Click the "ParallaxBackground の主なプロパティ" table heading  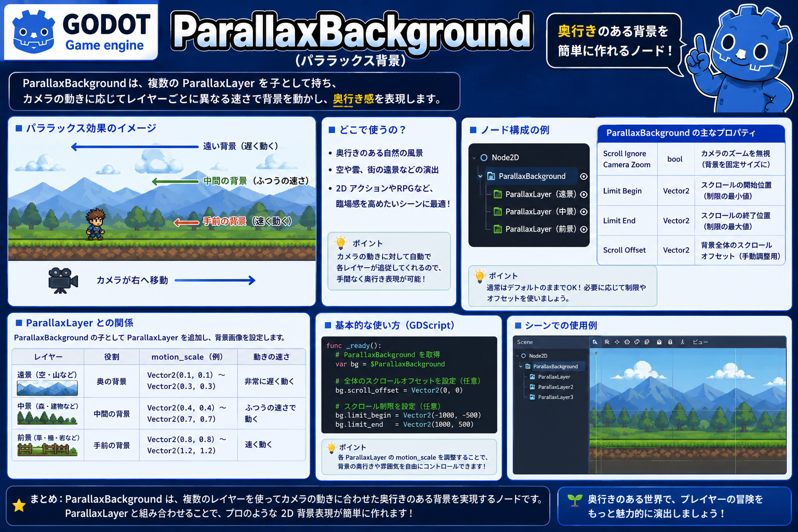coord(681,133)
